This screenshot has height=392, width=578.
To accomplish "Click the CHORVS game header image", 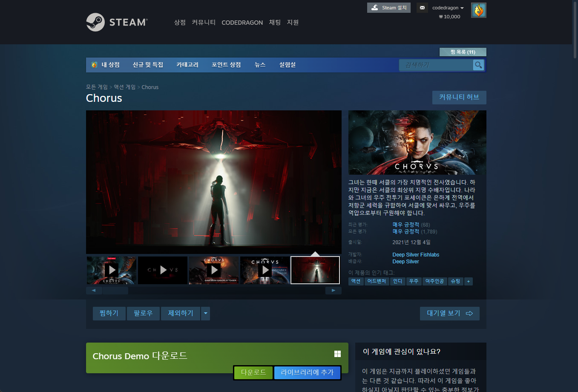I will click(x=417, y=142).
